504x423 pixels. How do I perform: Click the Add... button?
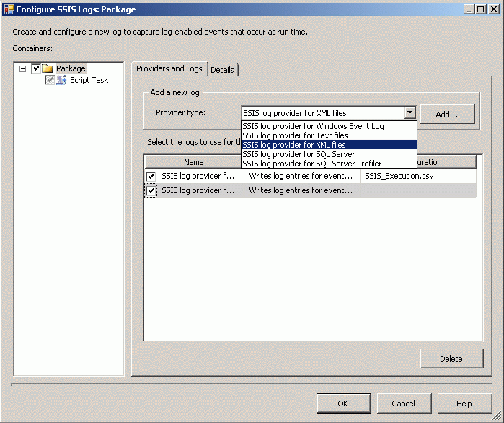click(x=447, y=115)
